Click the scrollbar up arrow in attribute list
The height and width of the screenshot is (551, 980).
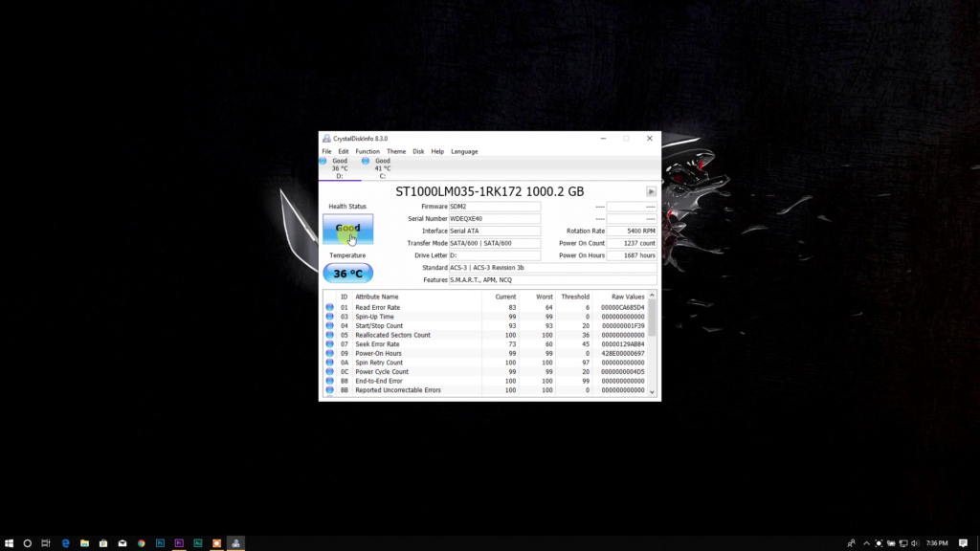point(652,296)
